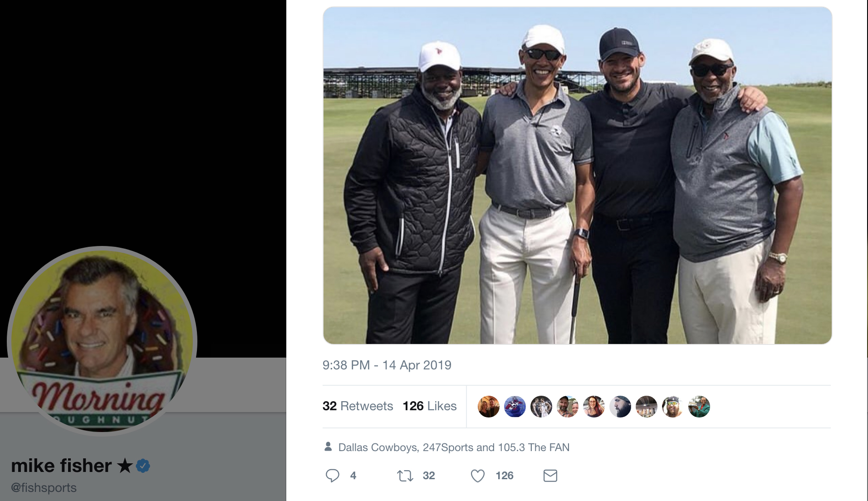The image size is (868, 501).
Task: Open the tweet timestamp 14 Apr 2019
Action: 387,364
